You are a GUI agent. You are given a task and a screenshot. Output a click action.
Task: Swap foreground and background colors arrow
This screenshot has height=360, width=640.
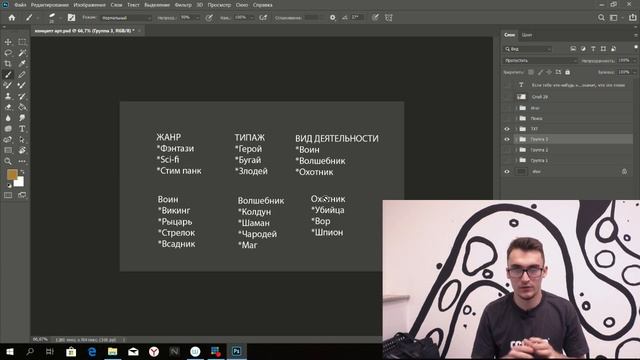coord(22,172)
